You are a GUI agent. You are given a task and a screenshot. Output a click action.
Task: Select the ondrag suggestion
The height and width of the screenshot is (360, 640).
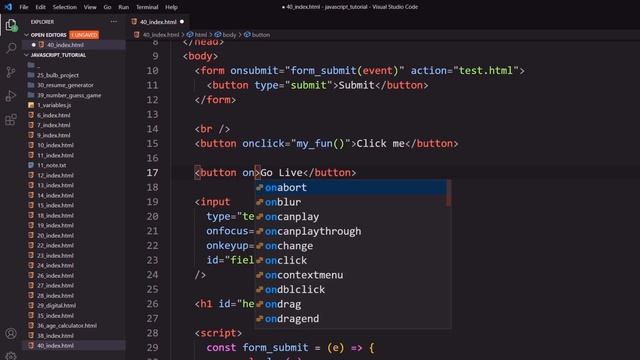coord(351,304)
